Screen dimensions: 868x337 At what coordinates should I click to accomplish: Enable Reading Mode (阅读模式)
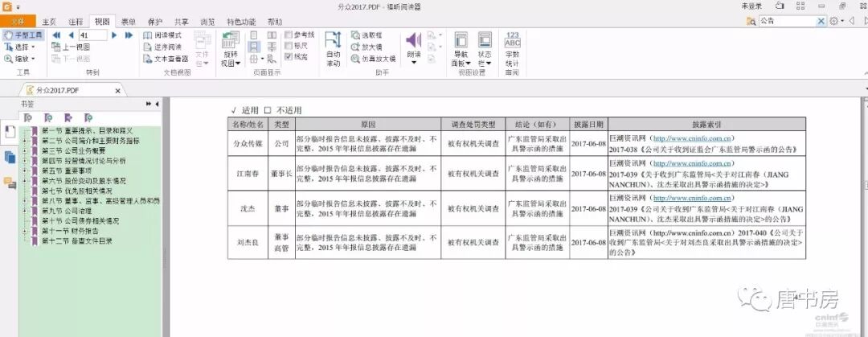point(162,35)
